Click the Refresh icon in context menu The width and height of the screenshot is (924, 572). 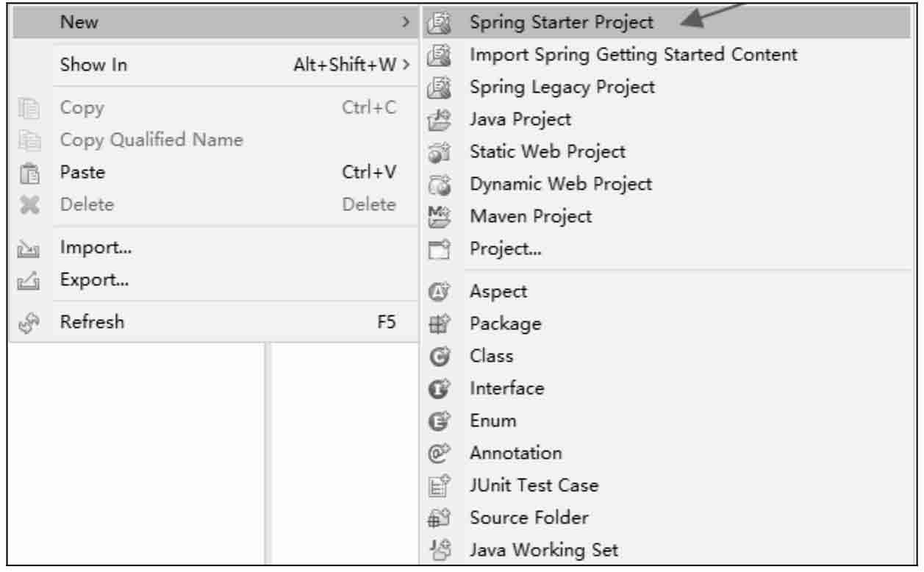26,322
